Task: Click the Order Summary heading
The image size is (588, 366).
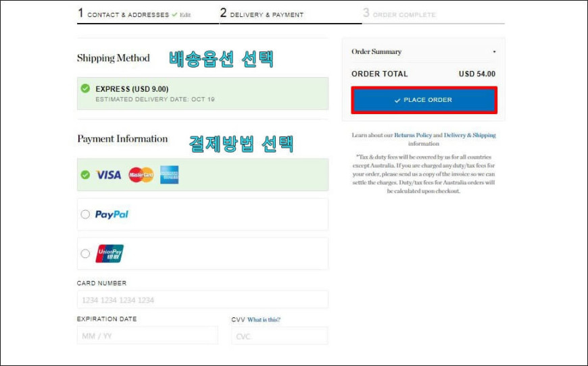Action: tap(376, 52)
